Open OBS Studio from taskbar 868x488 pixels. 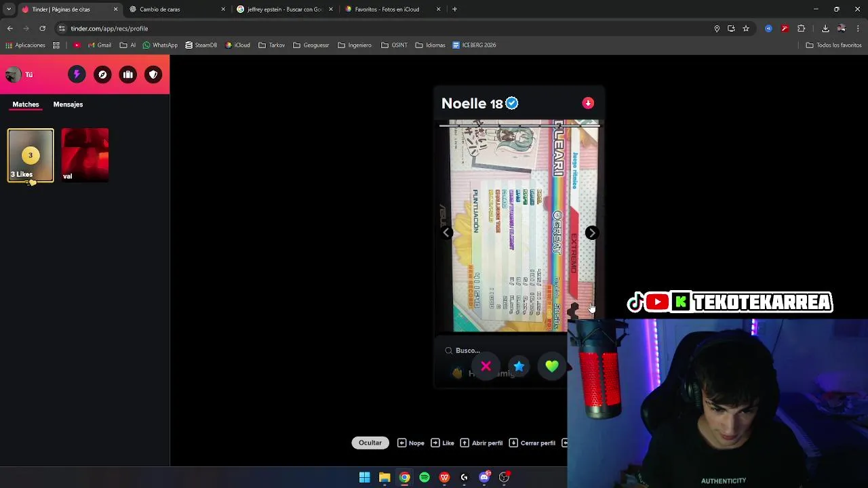pos(504,477)
